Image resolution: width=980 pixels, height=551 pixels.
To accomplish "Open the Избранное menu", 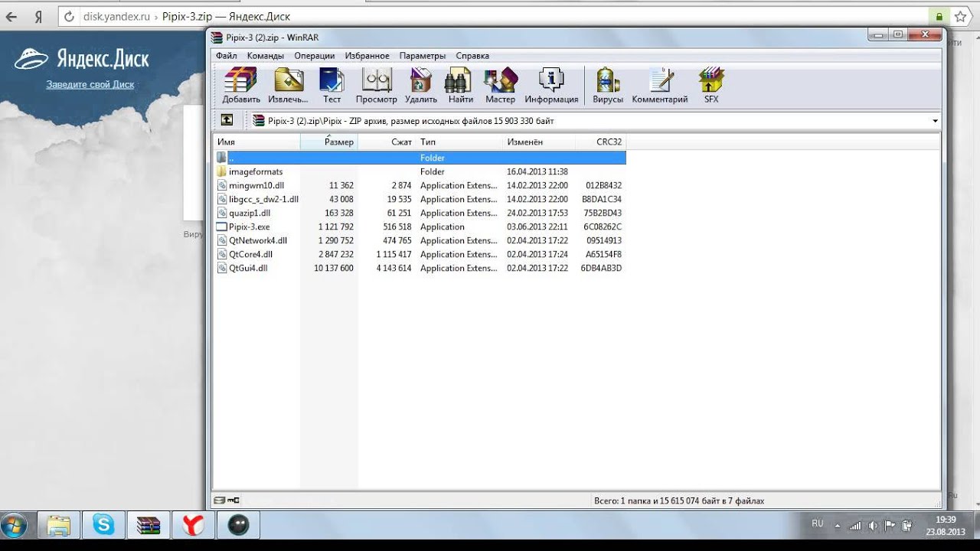I will (367, 56).
